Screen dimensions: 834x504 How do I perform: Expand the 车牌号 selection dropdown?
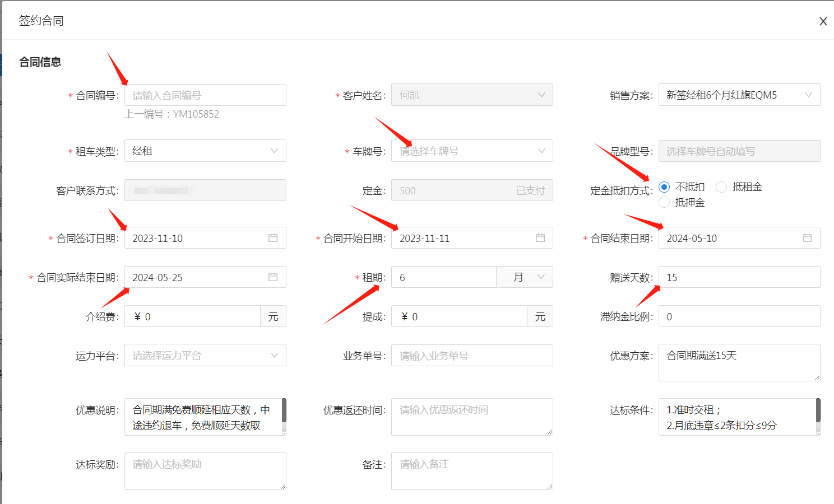[472, 151]
